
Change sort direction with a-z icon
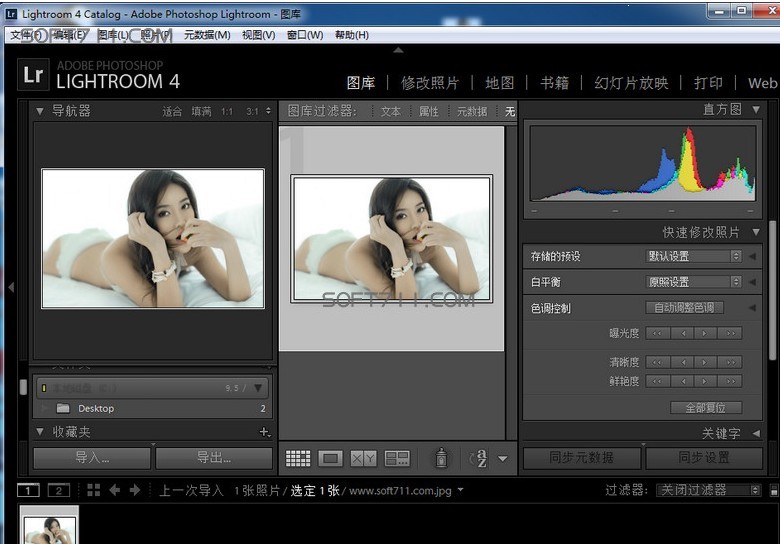pos(479,458)
